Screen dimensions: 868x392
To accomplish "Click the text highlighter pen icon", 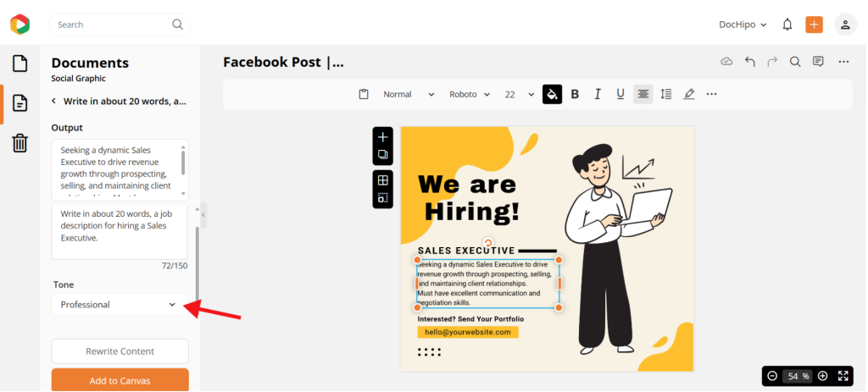I will coord(689,94).
